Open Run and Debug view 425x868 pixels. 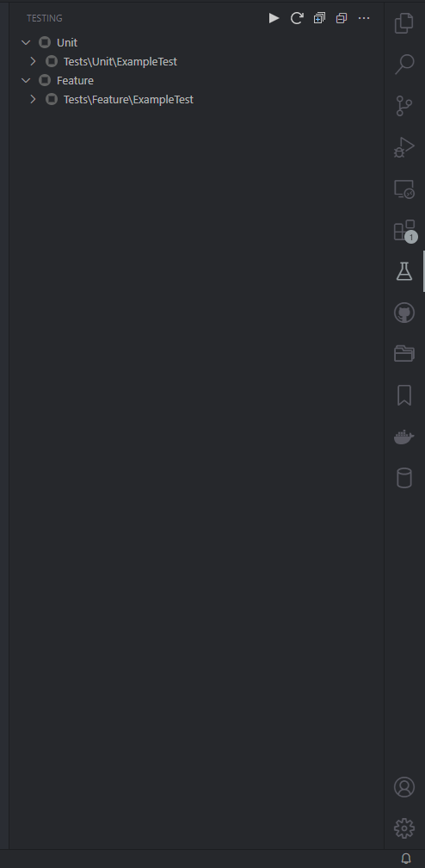tap(404, 147)
